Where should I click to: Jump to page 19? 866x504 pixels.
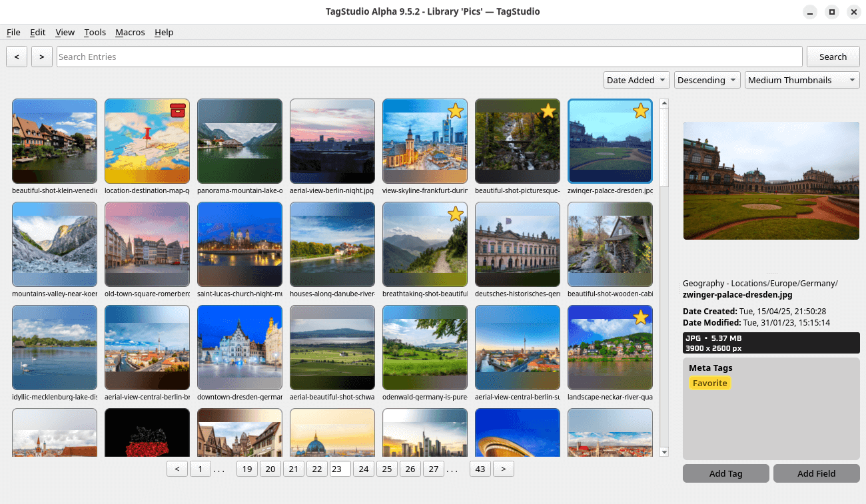[x=246, y=469]
